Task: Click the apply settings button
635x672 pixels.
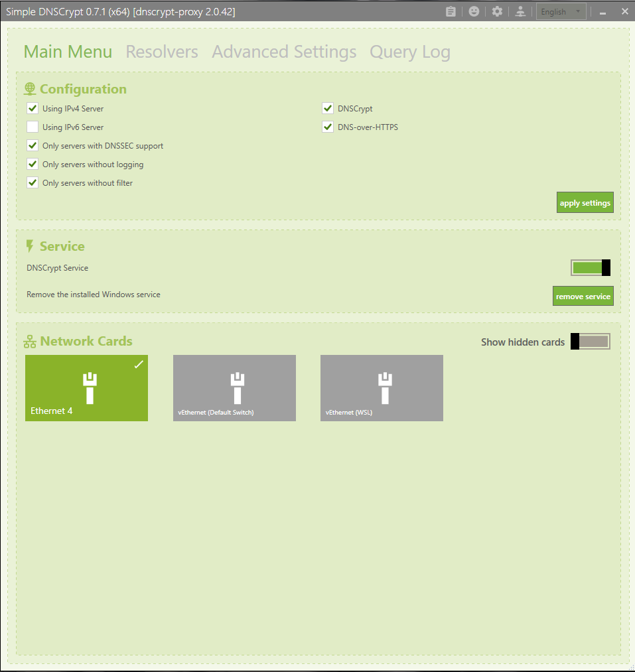Action: [x=585, y=202]
